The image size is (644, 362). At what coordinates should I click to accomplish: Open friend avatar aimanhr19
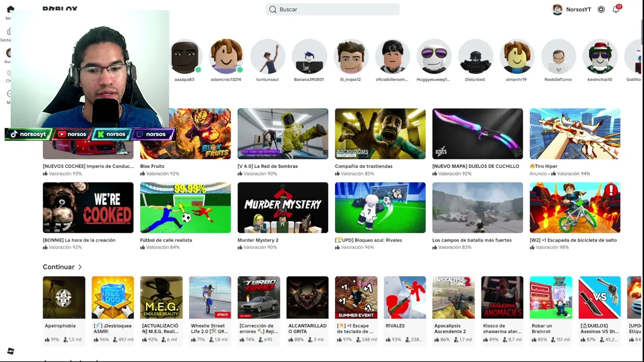[517, 56]
